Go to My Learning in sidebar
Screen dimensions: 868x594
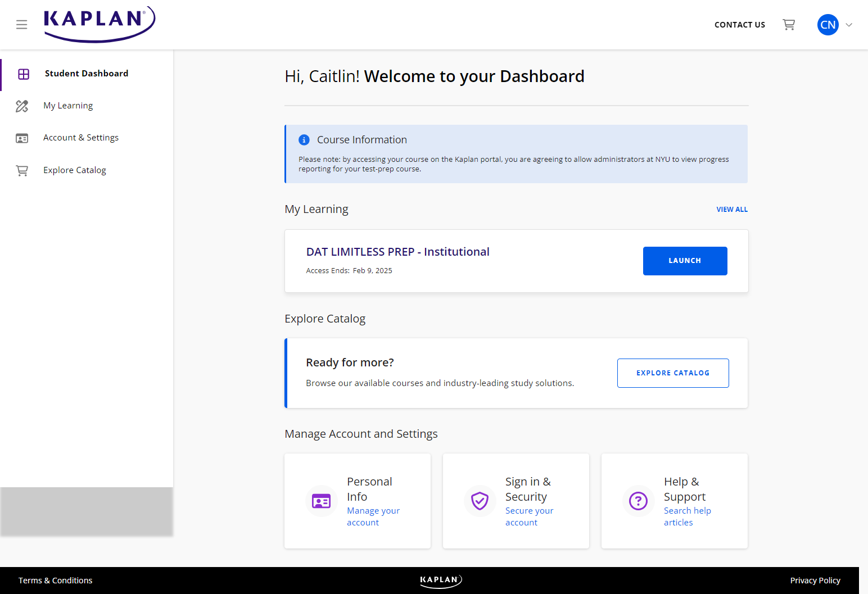[x=68, y=106]
